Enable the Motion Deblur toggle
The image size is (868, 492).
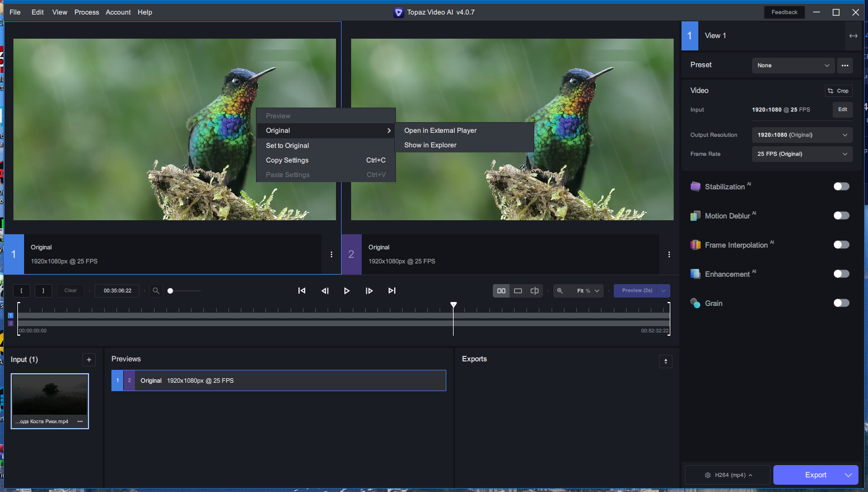pyautogui.click(x=841, y=216)
